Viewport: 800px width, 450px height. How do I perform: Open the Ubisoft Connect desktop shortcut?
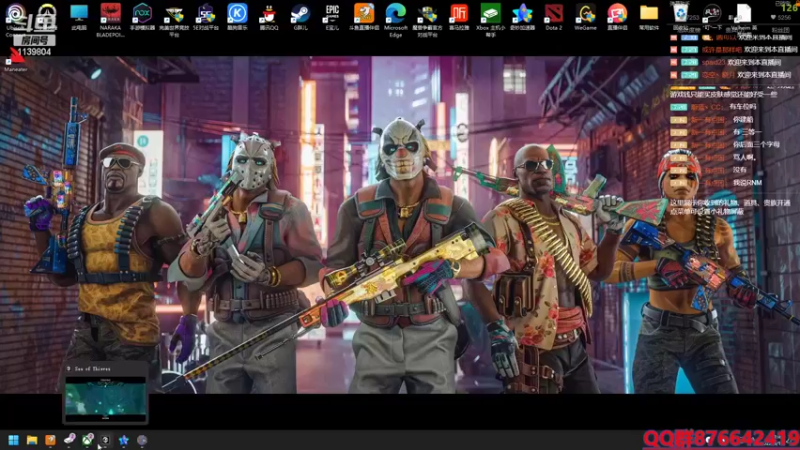(x=15, y=14)
